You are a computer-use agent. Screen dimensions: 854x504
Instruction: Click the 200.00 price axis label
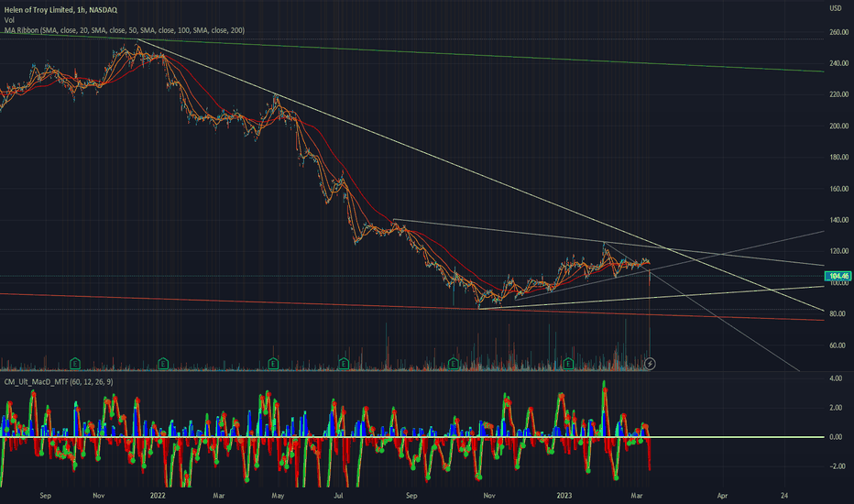(839, 126)
